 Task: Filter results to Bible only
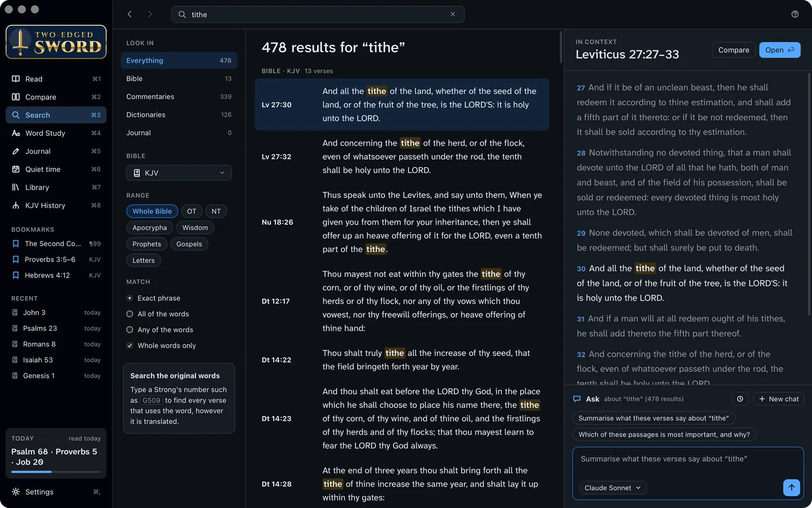[x=179, y=78]
